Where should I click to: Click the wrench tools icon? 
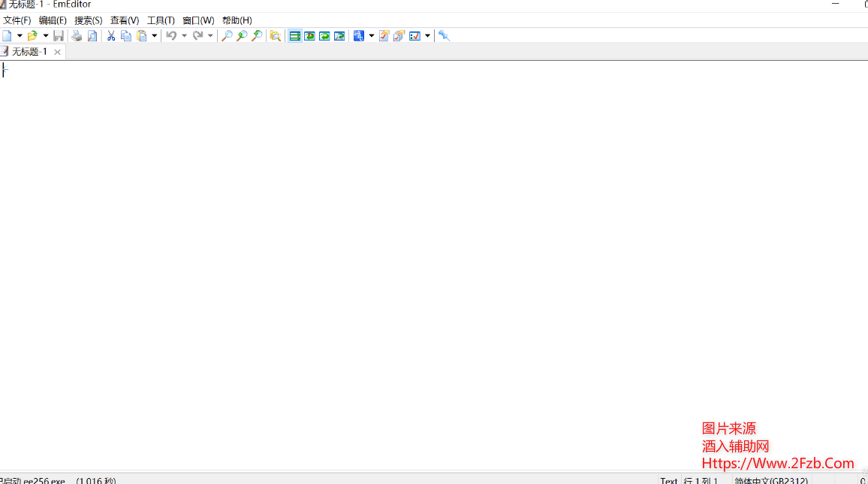click(x=444, y=36)
